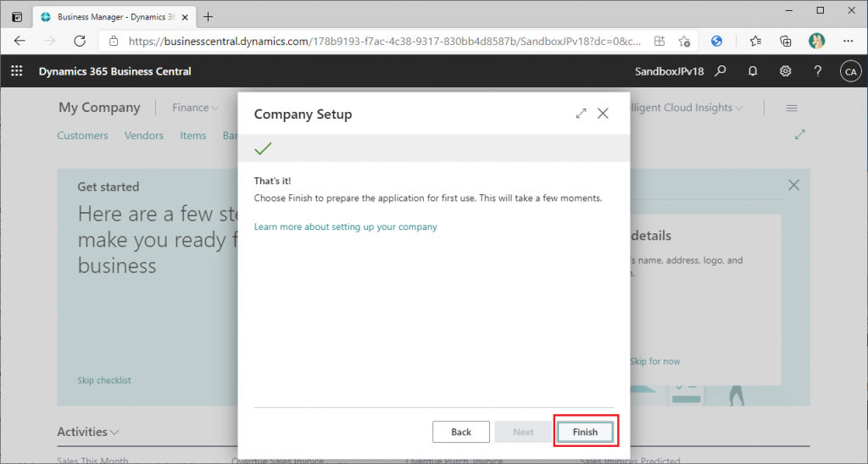868x464 pixels.
Task: Open the notifications bell
Action: pos(753,71)
